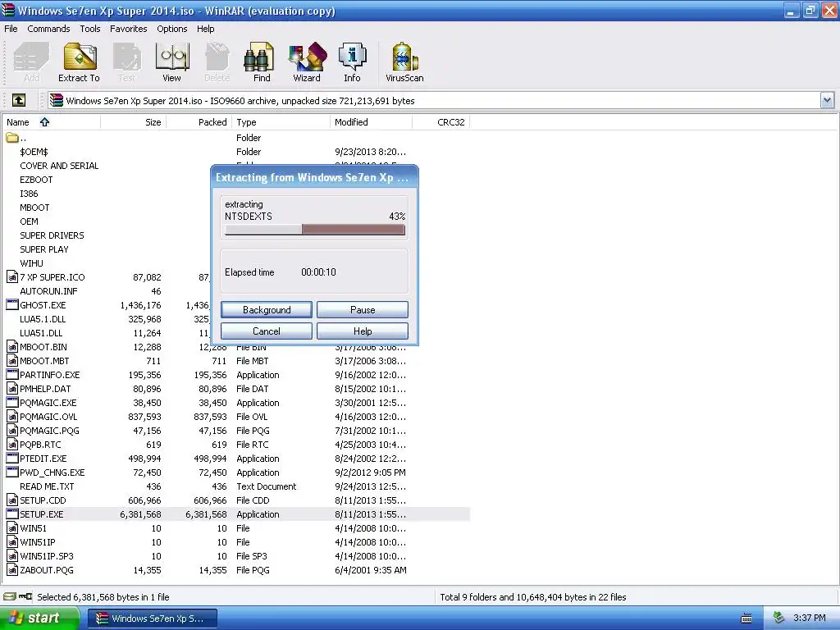Go up one level with arrow icon
Viewport: 840px width, 630px height.
click(x=19, y=100)
